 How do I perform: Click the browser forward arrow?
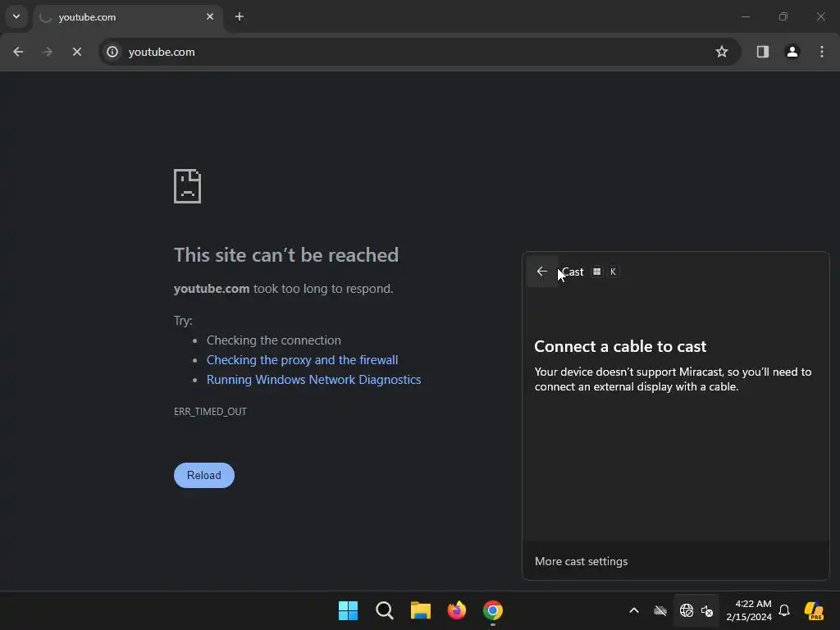coord(48,52)
